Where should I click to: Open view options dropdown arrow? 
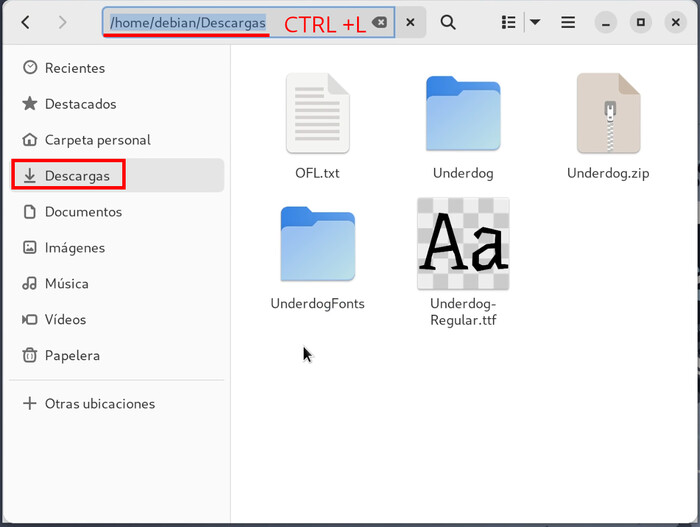(535, 22)
